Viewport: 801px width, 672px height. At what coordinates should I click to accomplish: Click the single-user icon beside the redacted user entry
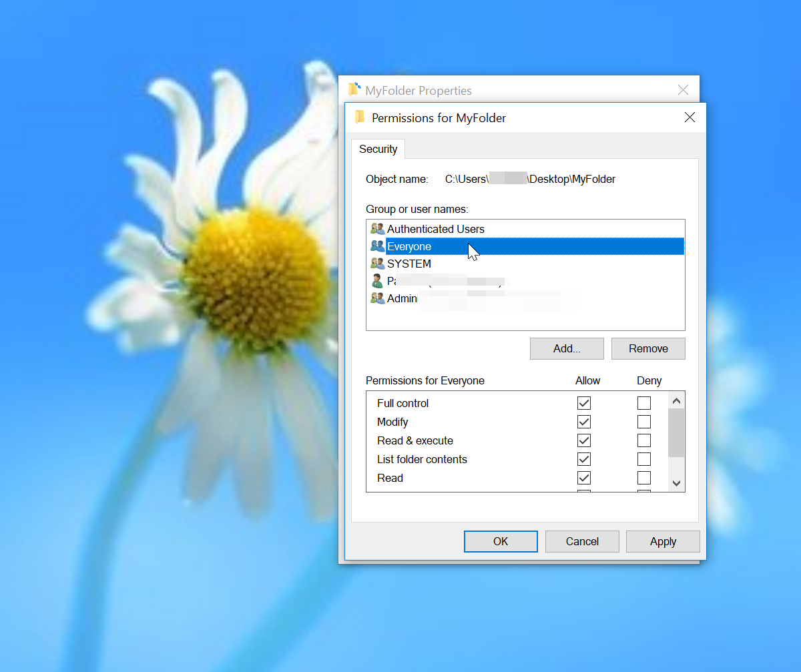pyautogui.click(x=377, y=280)
